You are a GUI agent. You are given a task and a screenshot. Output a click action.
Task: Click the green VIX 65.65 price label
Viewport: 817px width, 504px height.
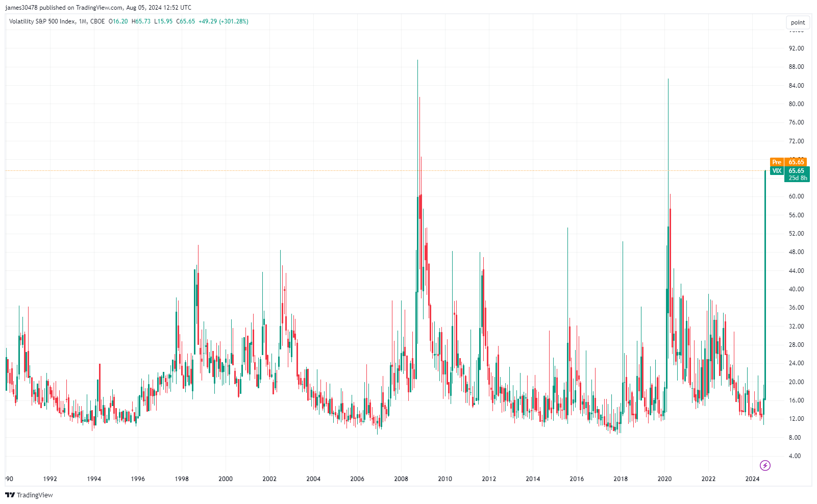(789, 171)
